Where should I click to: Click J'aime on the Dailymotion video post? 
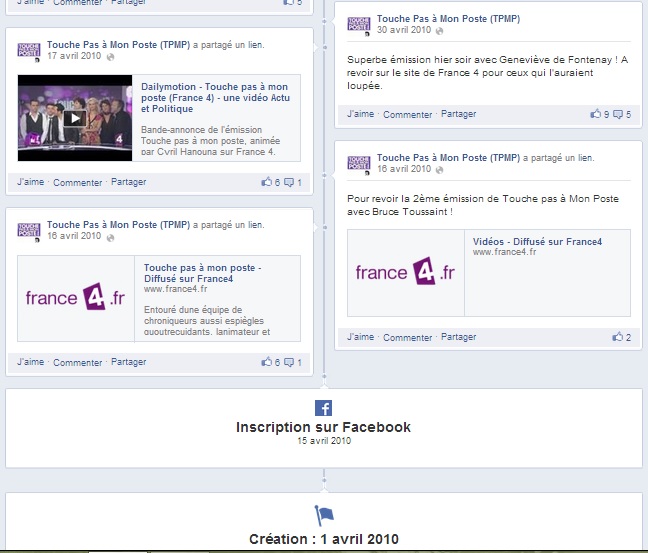coord(31,182)
